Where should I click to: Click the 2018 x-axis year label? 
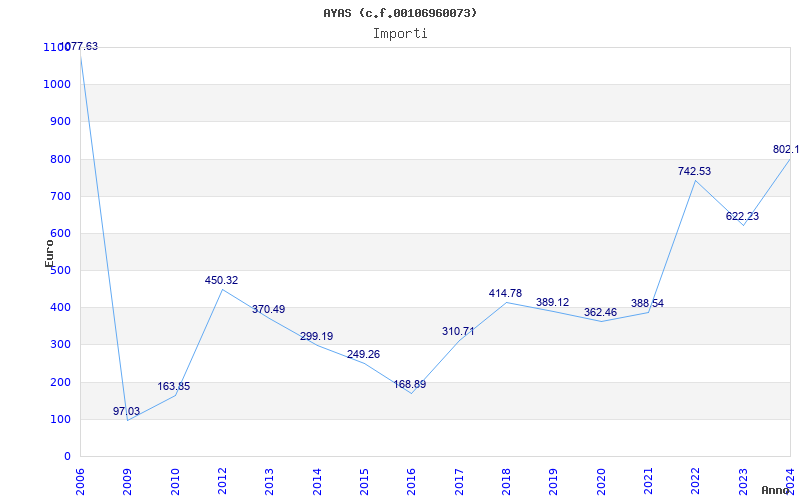click(x=506, y=482)
